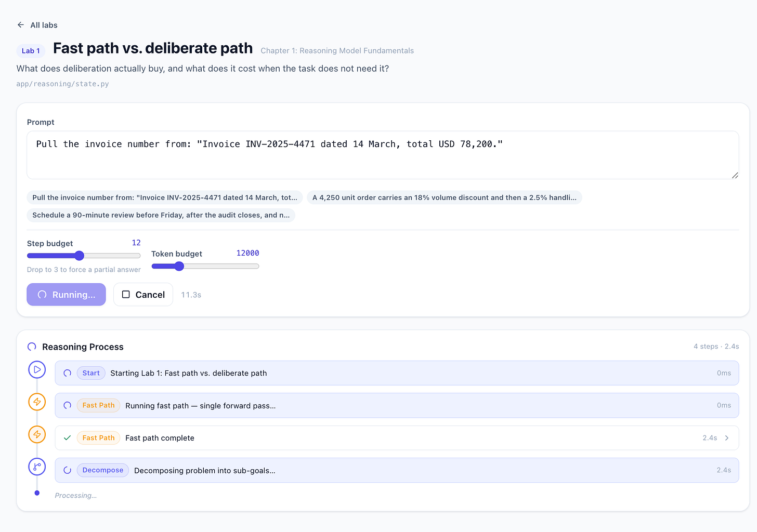Click the green checkmark in Fast path complete
The image size is (757, 532).
pyautogui.click(x=67, y=438)
